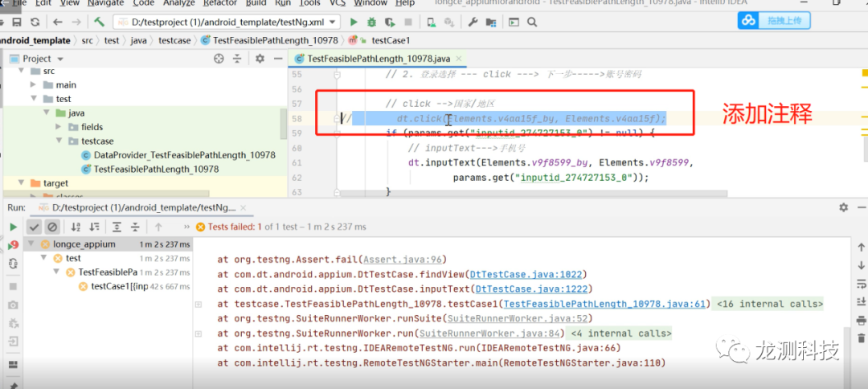Toggle Show Ignored tests button

[52, 227]
